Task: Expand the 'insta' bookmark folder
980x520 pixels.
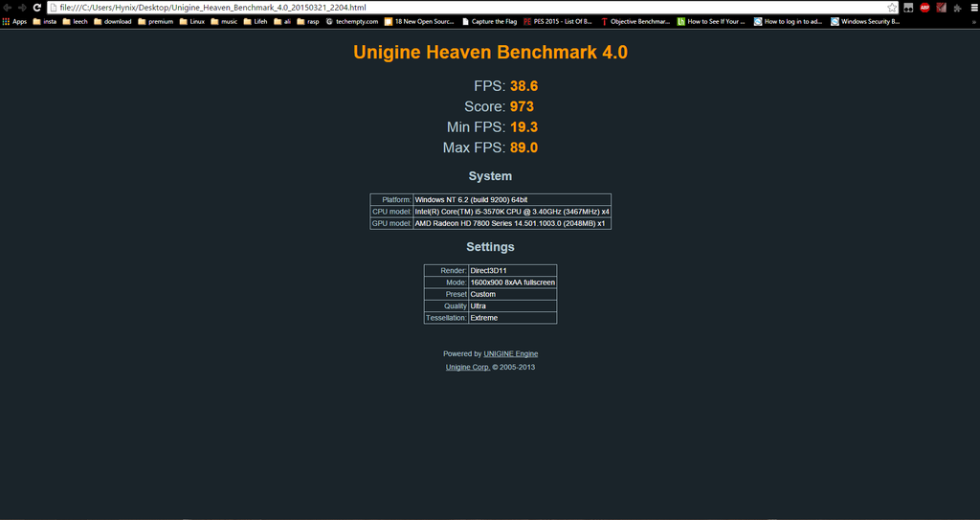Action: (45, 21)
